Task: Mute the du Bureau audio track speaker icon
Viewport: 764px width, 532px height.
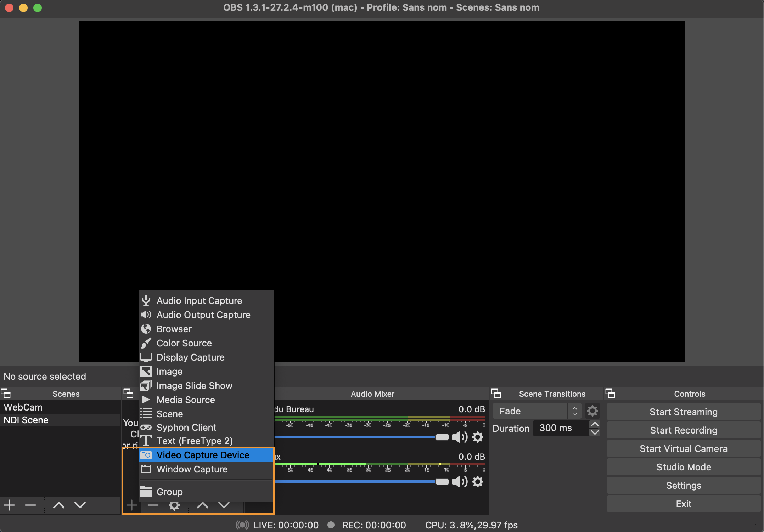Action: point(459,437)
